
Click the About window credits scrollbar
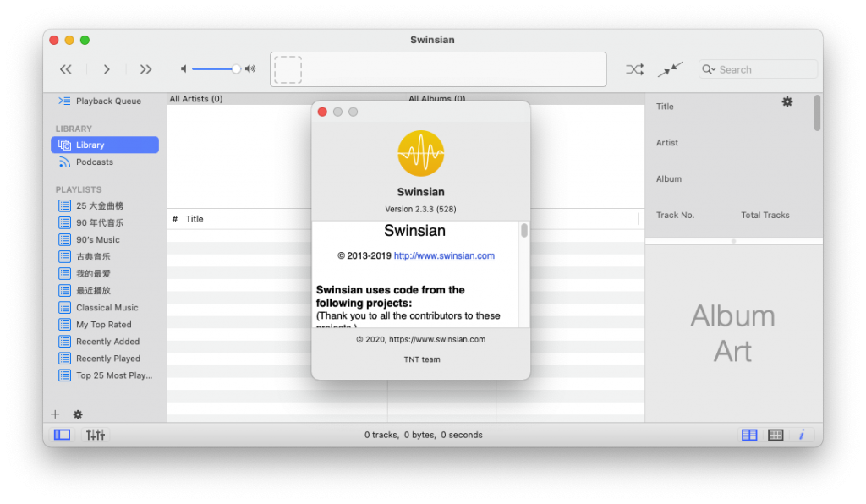524,230
